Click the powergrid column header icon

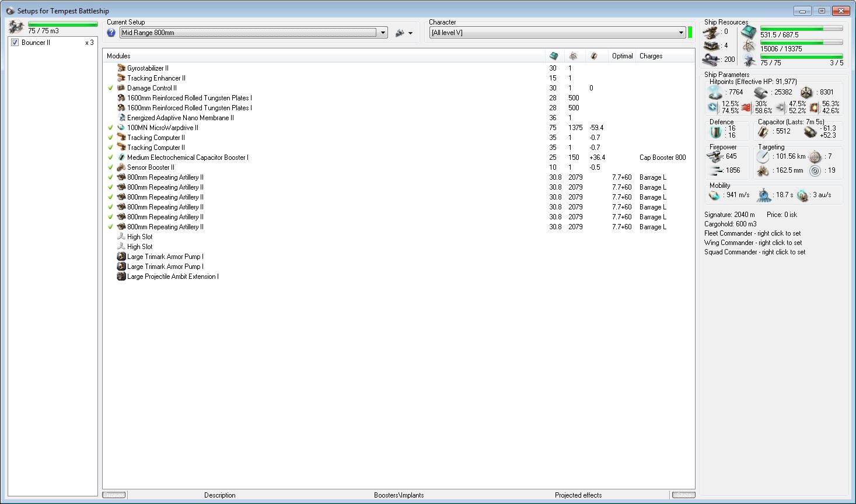click(574, 56)
